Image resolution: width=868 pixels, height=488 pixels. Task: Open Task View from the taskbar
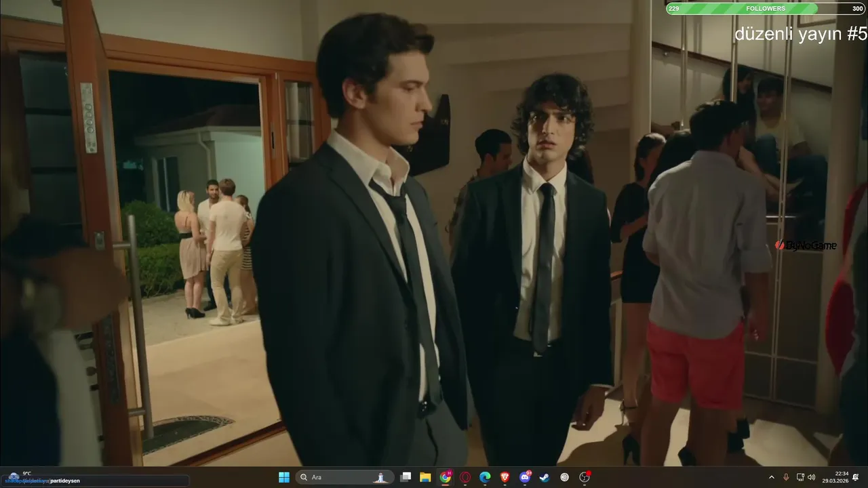point(406,477)
